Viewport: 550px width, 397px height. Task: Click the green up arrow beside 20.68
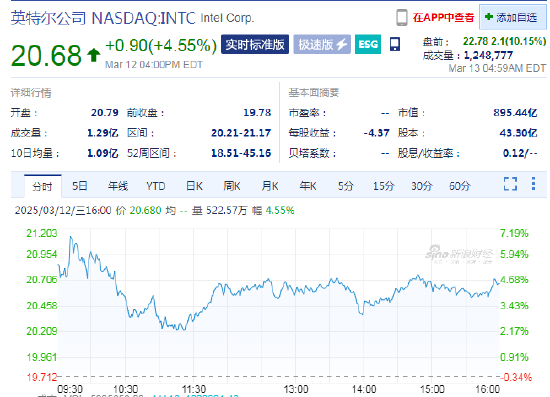pos(94,55)
